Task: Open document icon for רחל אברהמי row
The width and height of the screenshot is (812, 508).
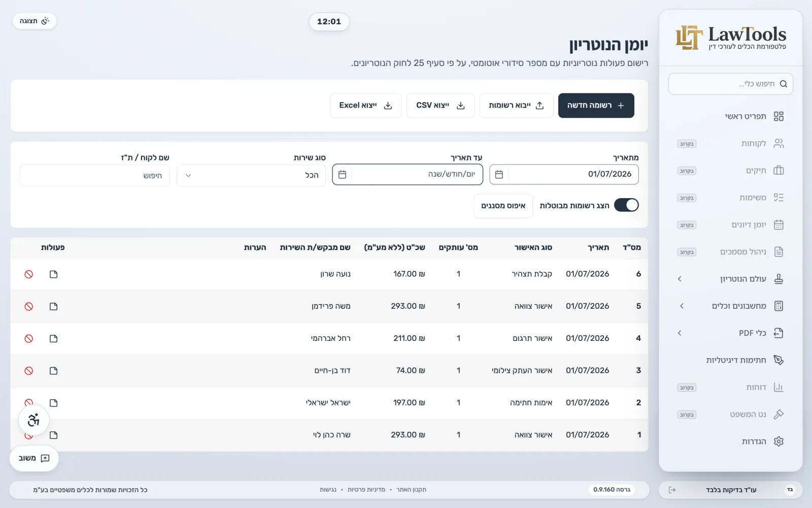Action: [53, 338]
